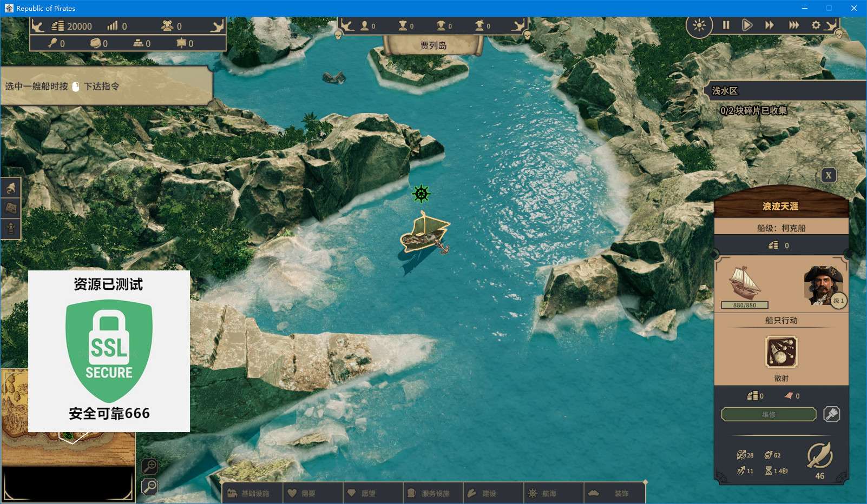Image resolution: width=867 pixels, height=504 pixels.
Task: Click the bottom left sidebar figure icon
Action: pyautogui.click(x=11, y=228)
